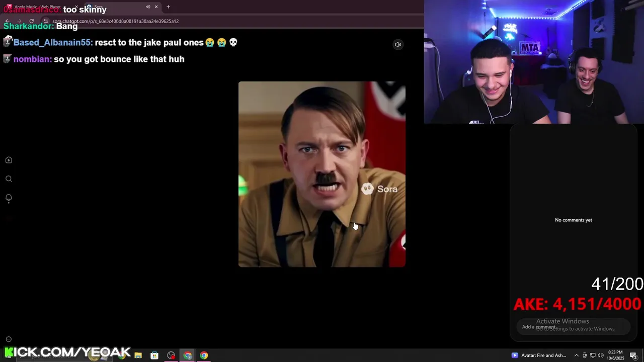Show hidden system tray icons
644x362 pixels.
click(577, 355)
